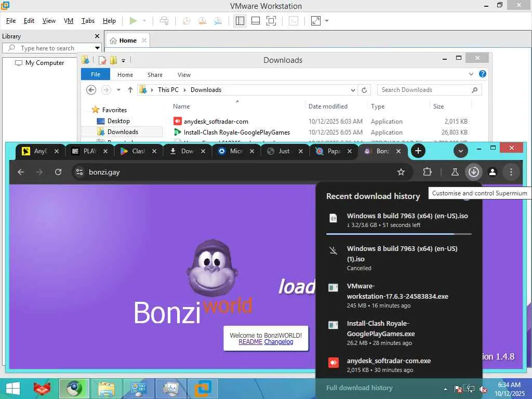
Task: Expand the address bar history dropdown in Explorer
Action: pyautogui.click(x=353, y=90)
